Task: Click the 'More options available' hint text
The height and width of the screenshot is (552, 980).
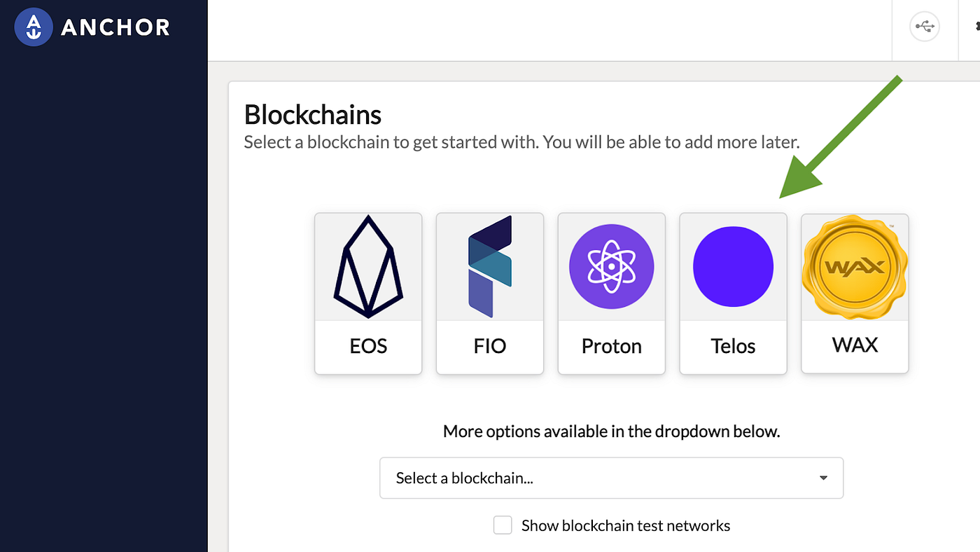Action: click(x=611, y=431)
